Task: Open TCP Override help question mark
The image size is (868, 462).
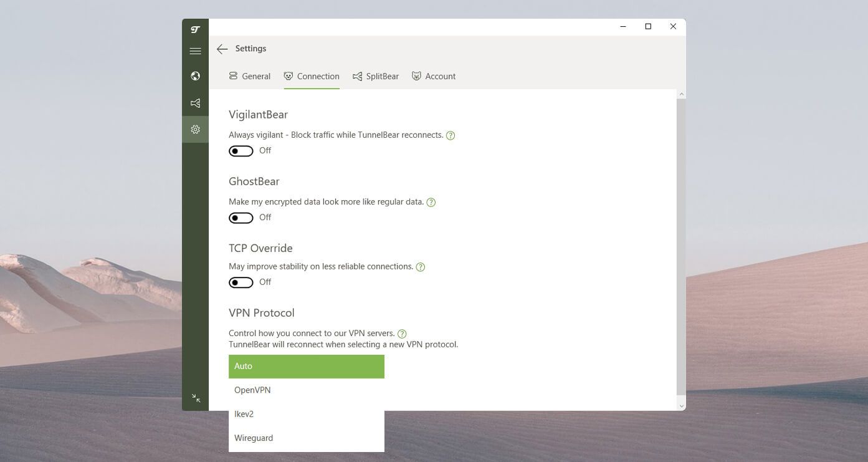Action: (x=420, y=267)
